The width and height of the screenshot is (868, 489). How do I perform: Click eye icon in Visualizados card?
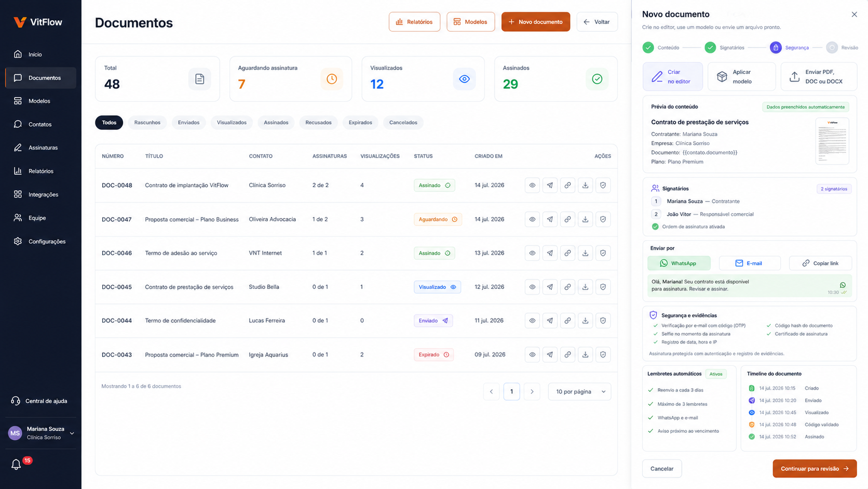pos(464,79)
